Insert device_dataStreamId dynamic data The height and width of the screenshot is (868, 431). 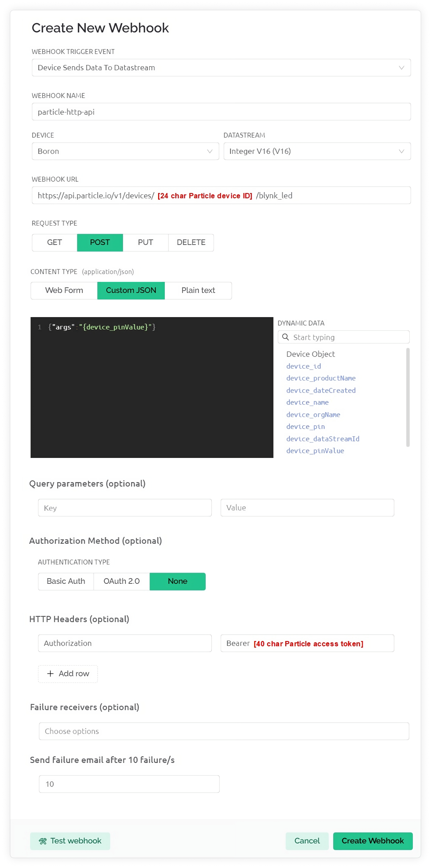(x=323, y=439)
